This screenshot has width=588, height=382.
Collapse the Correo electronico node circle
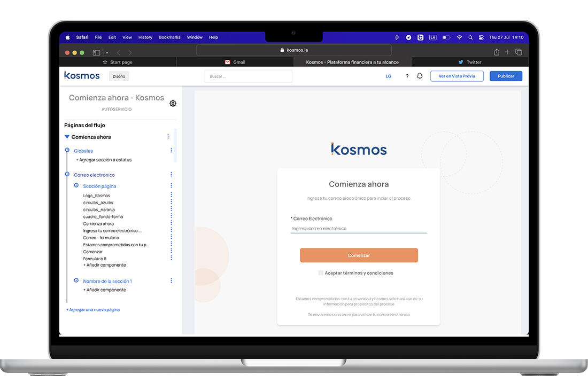67,174
